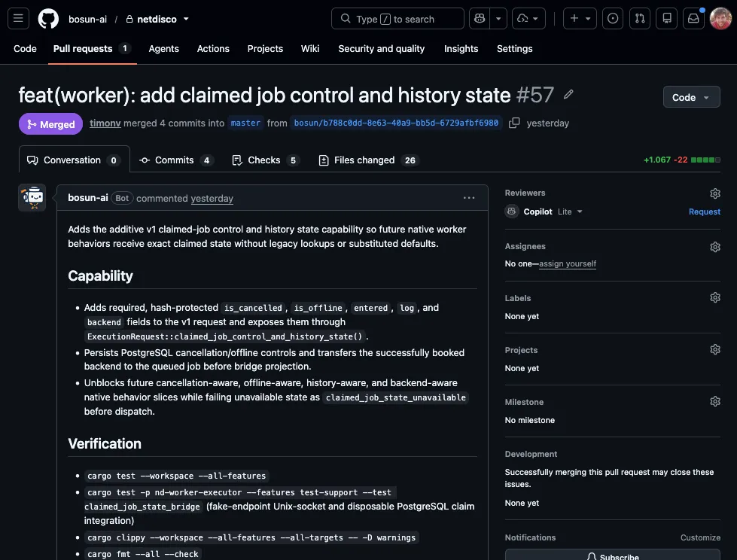Open the create new plus menu
The width and height of the screenshot is (737, 560).
[x=580, y=18]
